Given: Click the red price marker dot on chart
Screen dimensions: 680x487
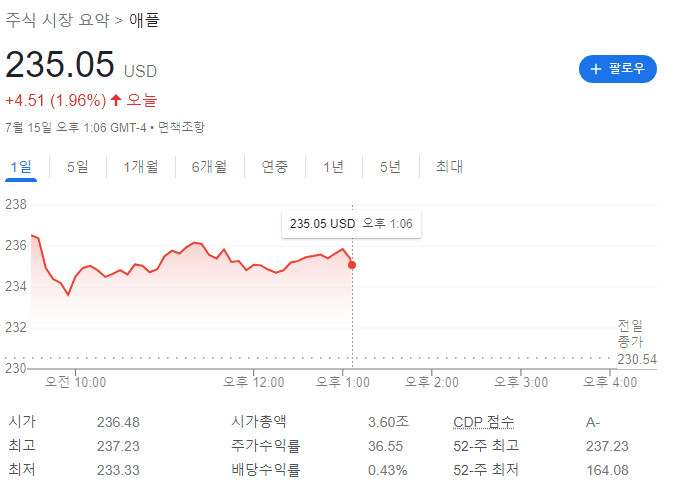Looking at the screenshot, I should pos(352,265).
